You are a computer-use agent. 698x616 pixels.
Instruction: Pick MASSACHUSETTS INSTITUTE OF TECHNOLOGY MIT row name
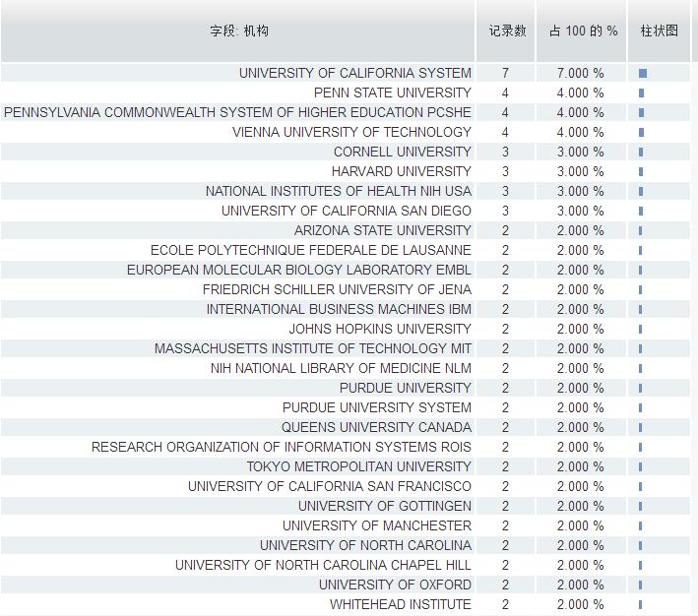(x=312, y=348)
